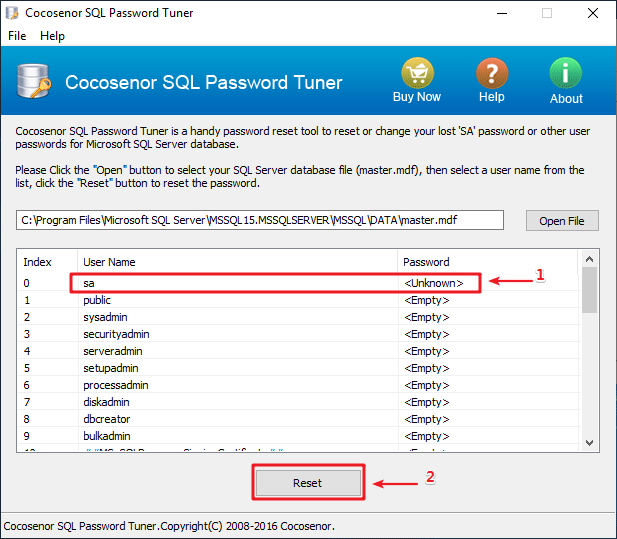The image size is (617, 539).
Task: Click the Buy Now shopping cart icon
Action: [x=417, y=73]
